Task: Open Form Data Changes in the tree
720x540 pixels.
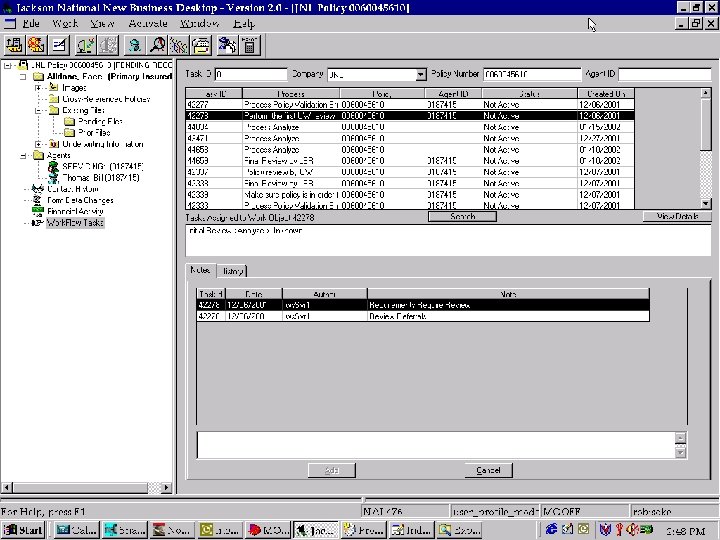Action: 79,200
